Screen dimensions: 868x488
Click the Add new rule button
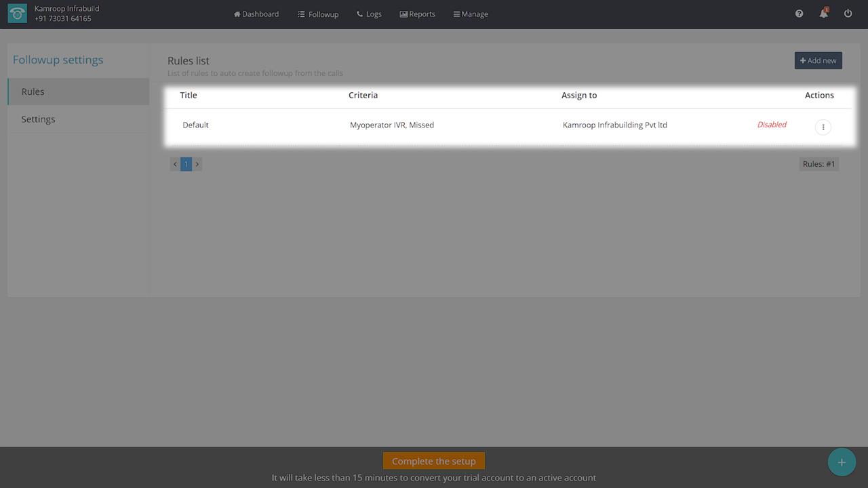coord(818,60)
